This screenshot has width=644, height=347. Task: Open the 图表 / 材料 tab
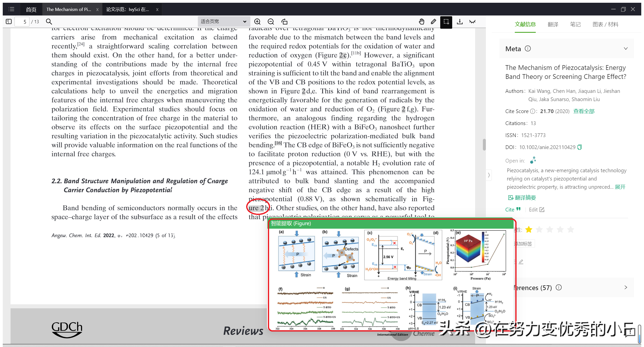[x=605, y=24]
